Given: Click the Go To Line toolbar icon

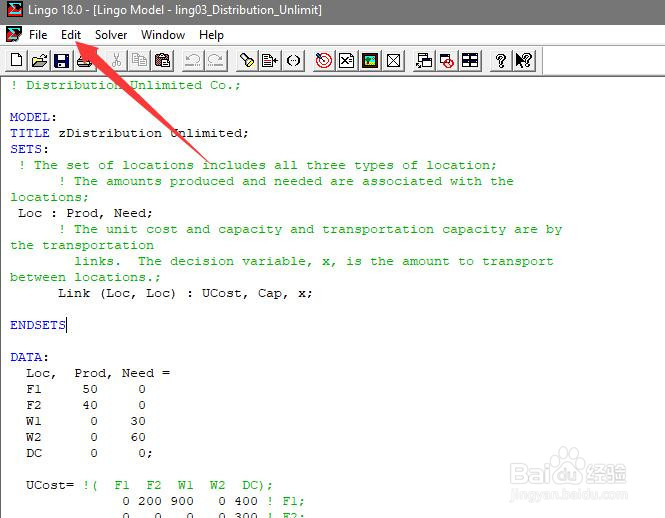Looking at the screenshot, I should [270, 61].
